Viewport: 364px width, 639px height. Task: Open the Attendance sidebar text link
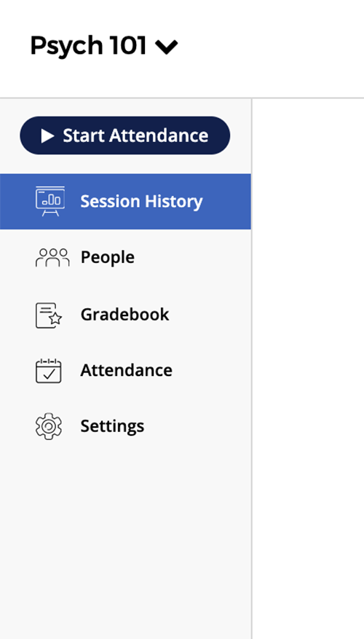(x=126, y=370)
